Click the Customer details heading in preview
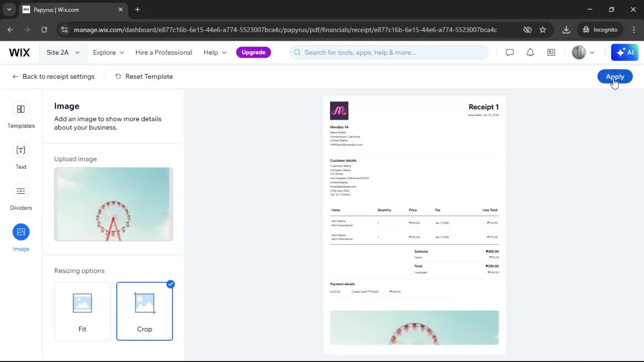Viewport: 644px width, 362px height. click(343, 161)
